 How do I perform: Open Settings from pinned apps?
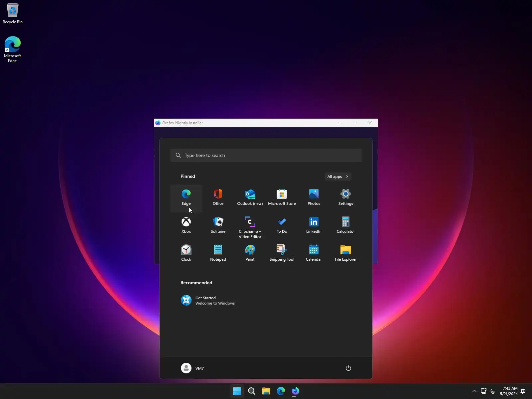coord(346,198)
